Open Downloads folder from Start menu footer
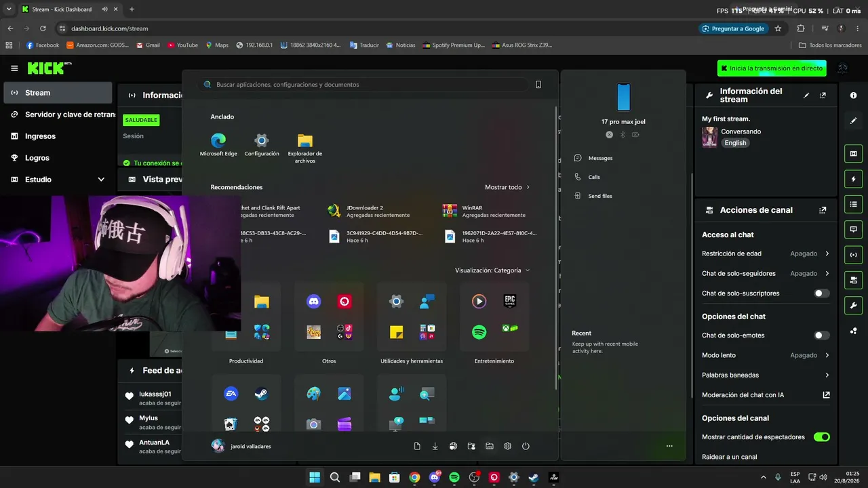The width and height of the screenshot is (868, 488). click(435, 446)
